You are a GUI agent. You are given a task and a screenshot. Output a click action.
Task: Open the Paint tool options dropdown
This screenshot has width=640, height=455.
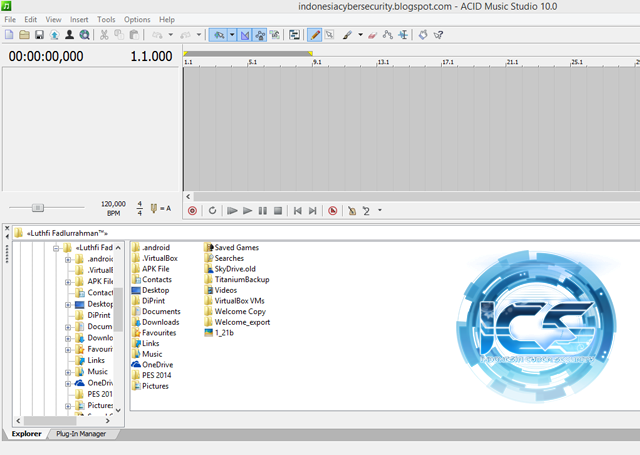tap(360, 35)
